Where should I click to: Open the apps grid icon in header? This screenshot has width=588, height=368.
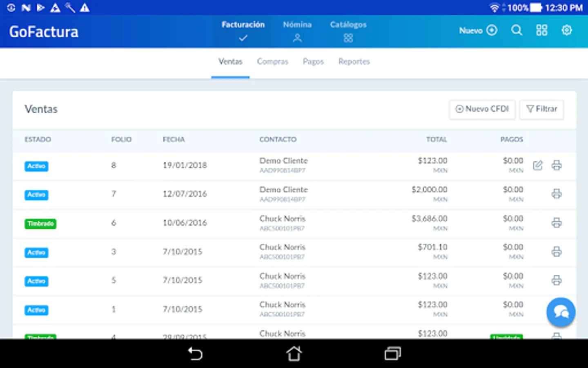[x=541, y=30]
